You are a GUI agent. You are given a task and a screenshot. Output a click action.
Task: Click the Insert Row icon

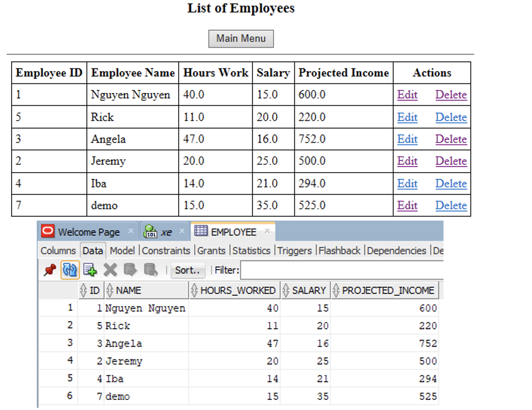[90, 270]
